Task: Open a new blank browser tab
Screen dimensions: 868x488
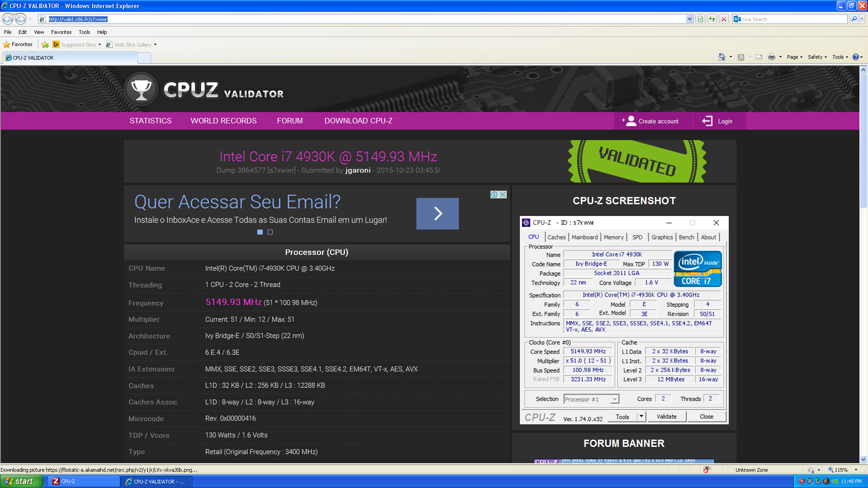Action: 144,58
